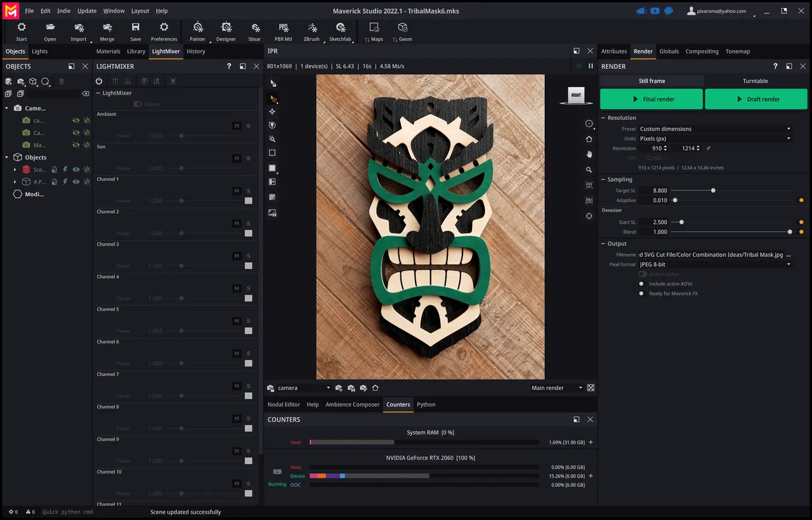Screen dimensions: 812x520
Task: Toggle the M button for Ambient
Action: (x=237, y=126)
